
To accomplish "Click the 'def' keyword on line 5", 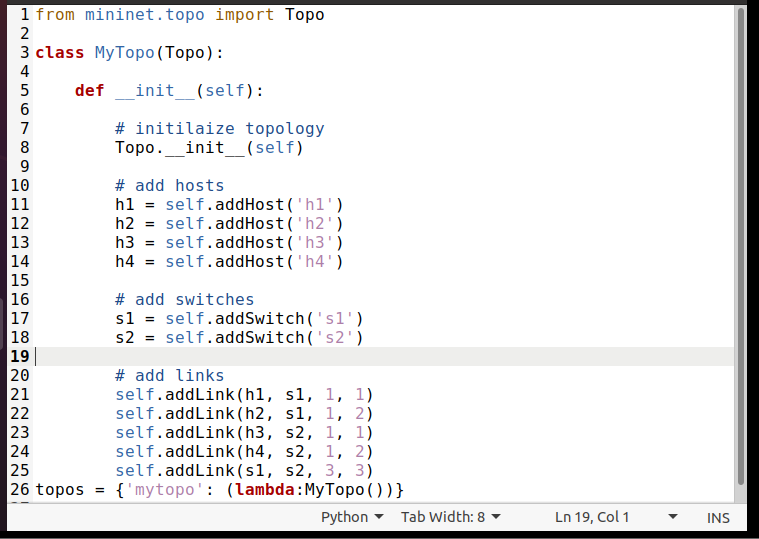I will pos(89,91).
